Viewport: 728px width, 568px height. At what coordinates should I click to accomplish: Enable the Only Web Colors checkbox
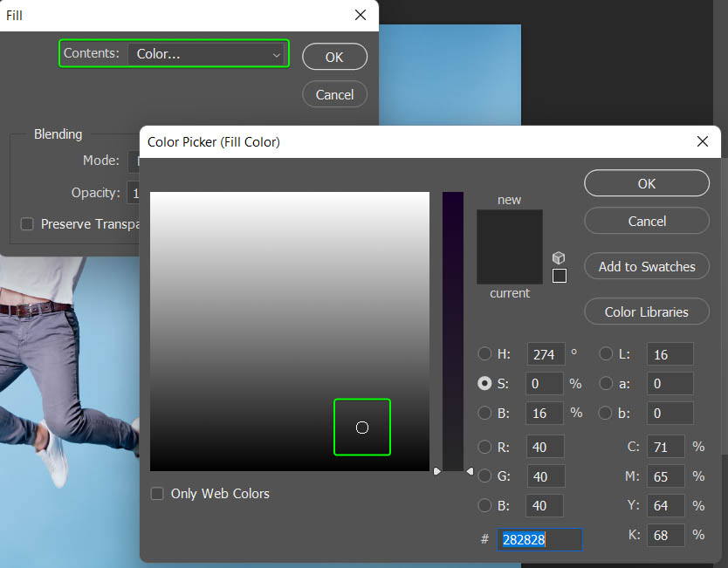tap(157, 494)
